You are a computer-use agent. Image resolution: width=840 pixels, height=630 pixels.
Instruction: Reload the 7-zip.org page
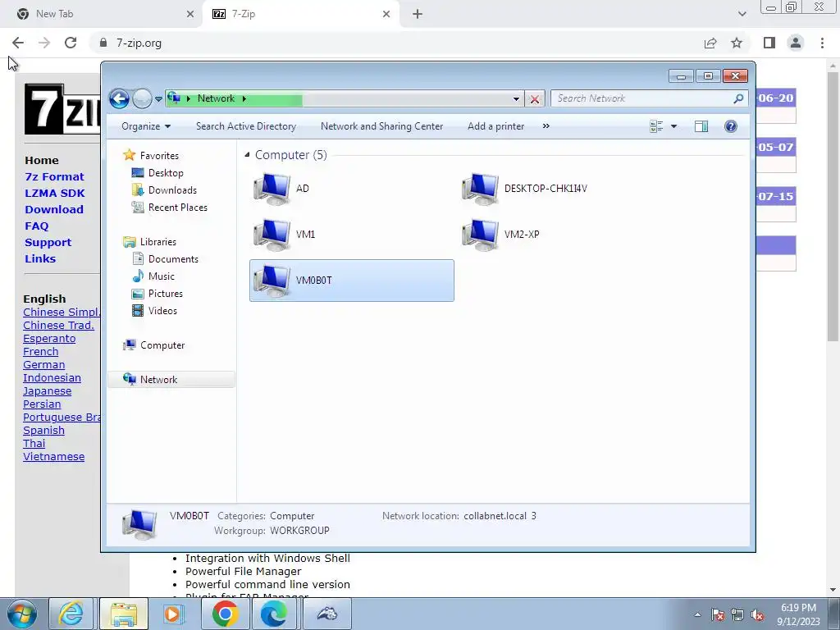(x=71, y=43)
